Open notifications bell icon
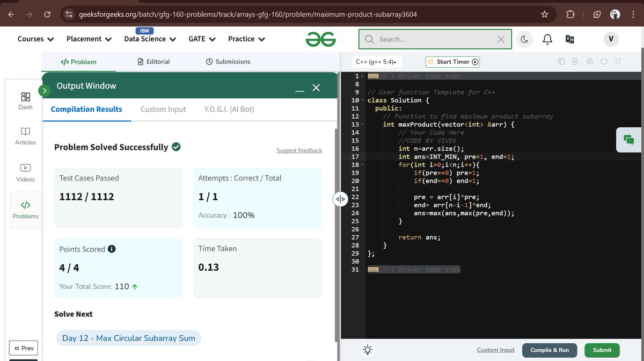This screenshot has height=361, width=644. [x=547, y=39]
